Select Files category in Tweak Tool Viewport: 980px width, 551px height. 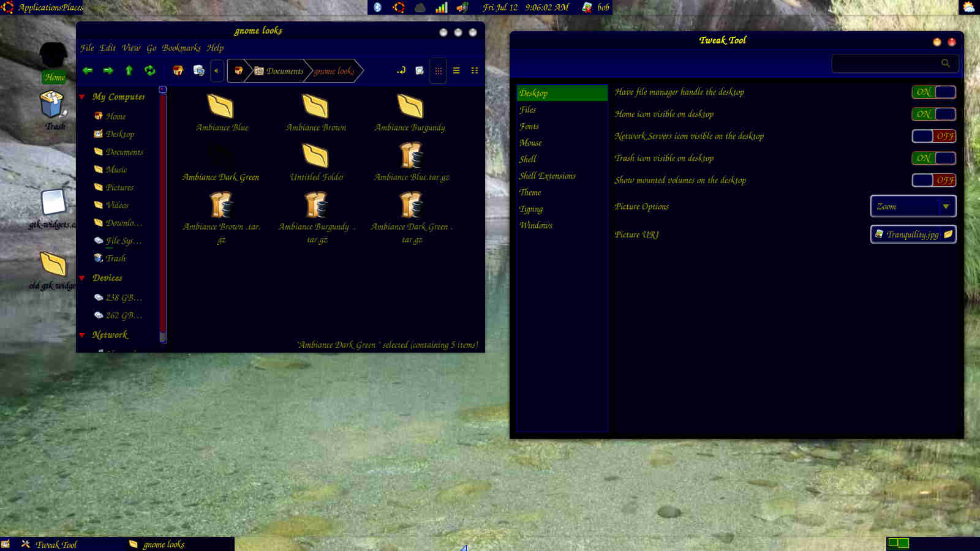tap(562, 110)
